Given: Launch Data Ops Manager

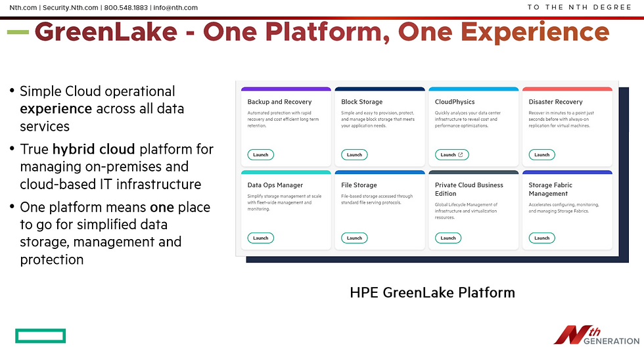Looking at the screenshot, I should tap(260, 238).
